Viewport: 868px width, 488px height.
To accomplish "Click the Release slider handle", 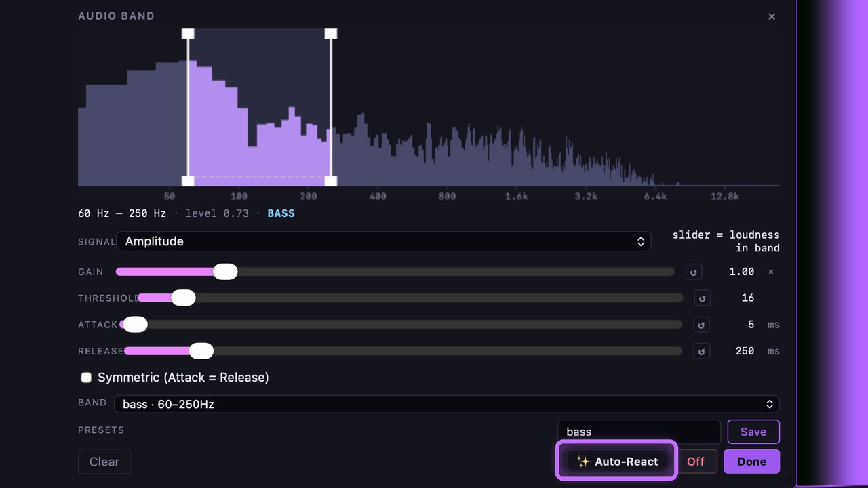I will click(201, 351).
